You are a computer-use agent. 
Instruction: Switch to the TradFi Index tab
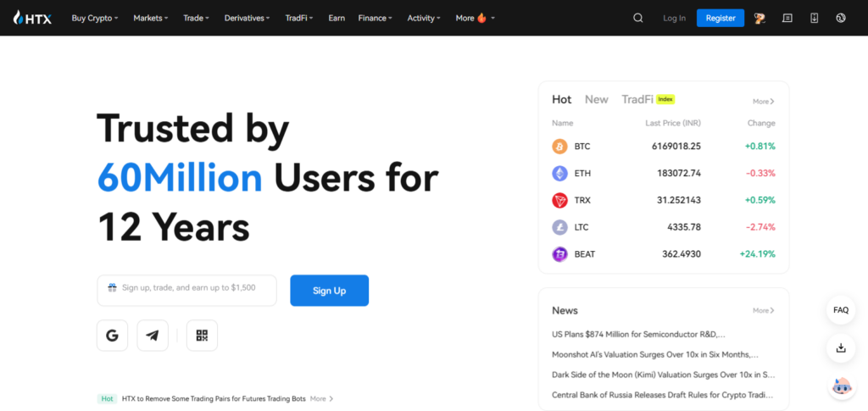648,99
